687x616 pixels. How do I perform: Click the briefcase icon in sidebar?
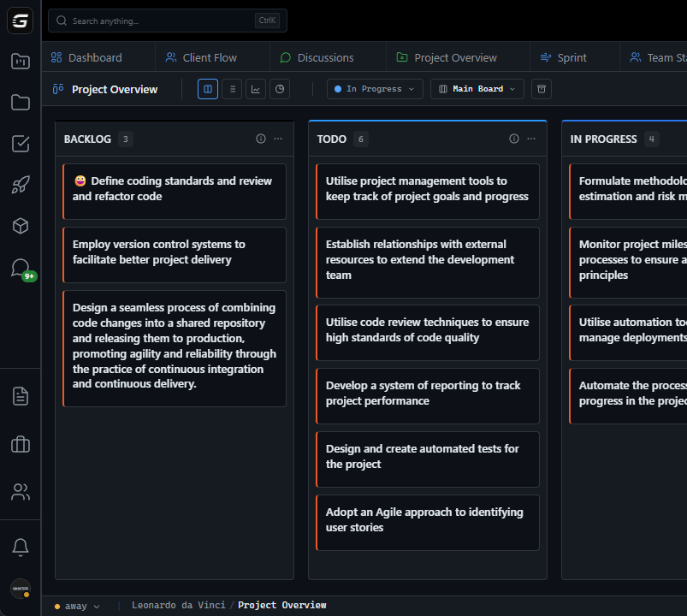(20, 444)
